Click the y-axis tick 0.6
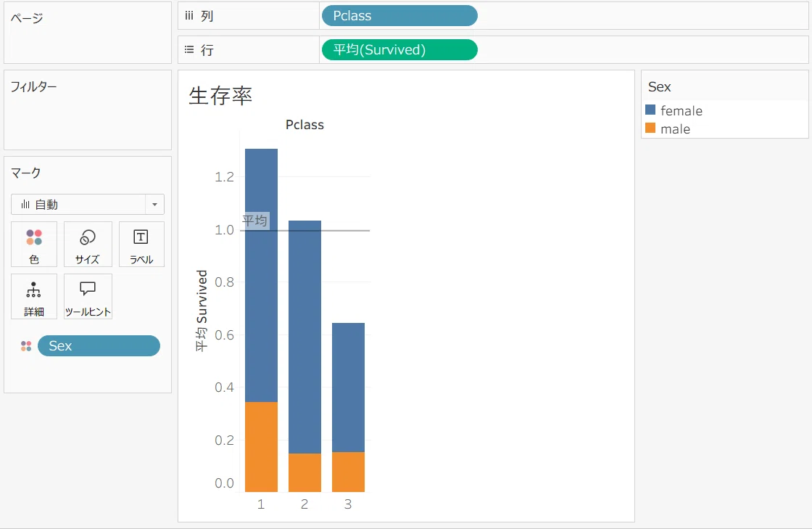812x529 pixels. point(224,335)
